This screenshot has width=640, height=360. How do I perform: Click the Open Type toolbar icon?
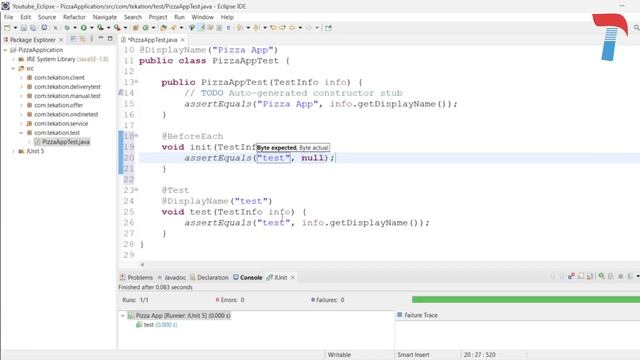coord(163,28)
